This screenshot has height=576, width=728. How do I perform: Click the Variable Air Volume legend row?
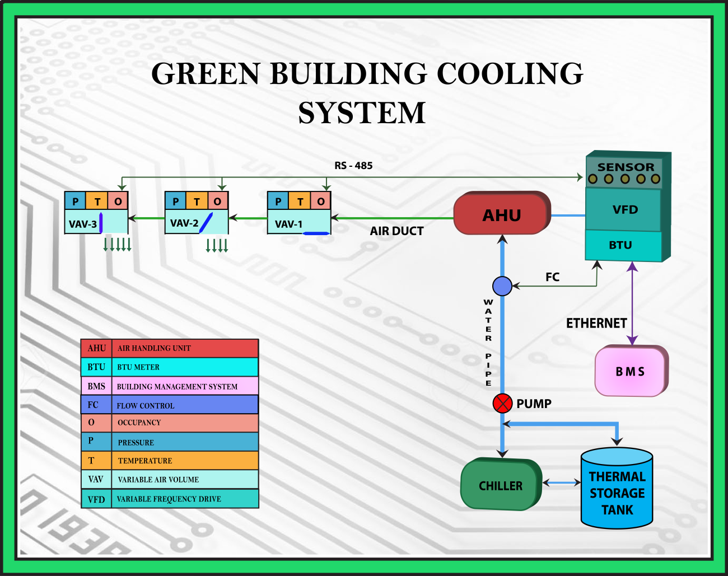click(170, 480)
